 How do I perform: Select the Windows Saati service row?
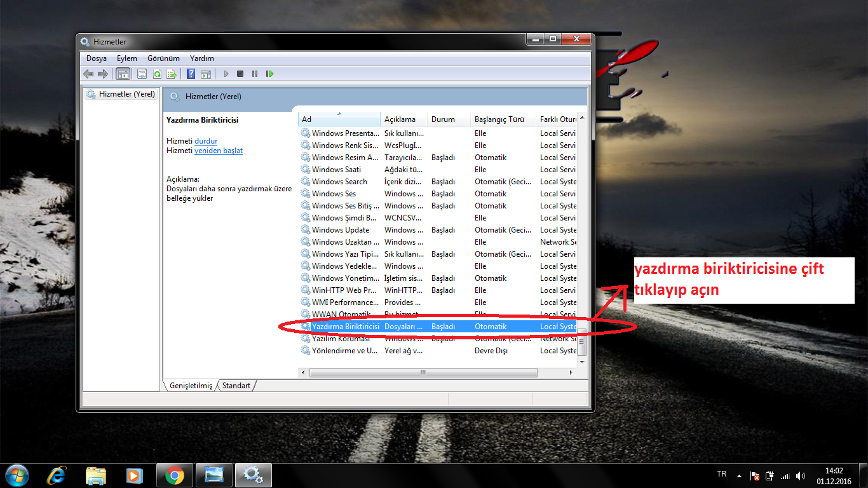[x=438, y=170]
